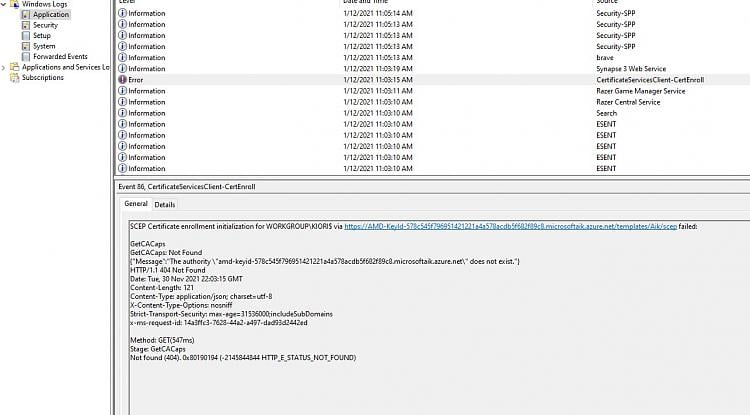Click info icon of Razer Central Service row

coord(122,102)
